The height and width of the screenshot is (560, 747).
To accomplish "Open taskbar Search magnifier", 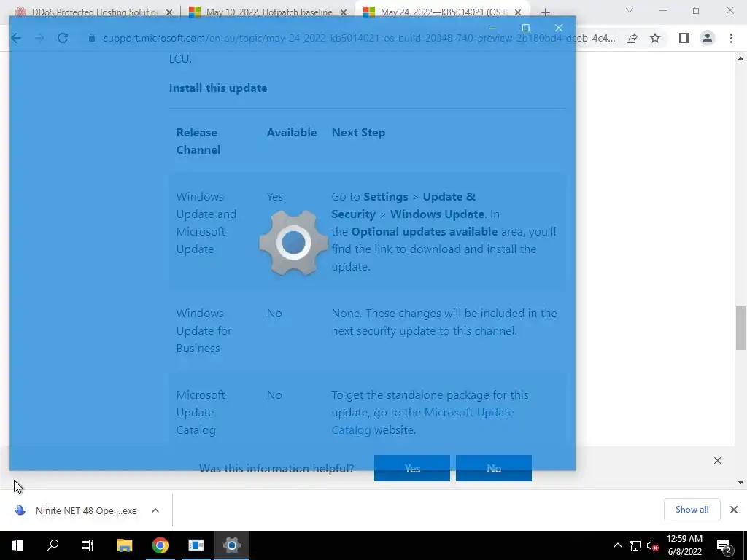I will click(x=53, y=545).
